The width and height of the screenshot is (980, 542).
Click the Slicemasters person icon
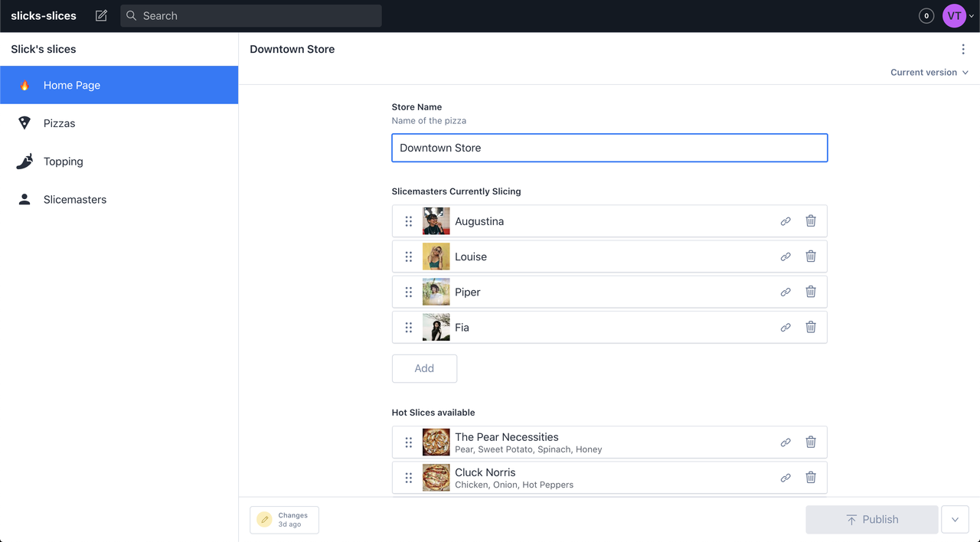24,199
